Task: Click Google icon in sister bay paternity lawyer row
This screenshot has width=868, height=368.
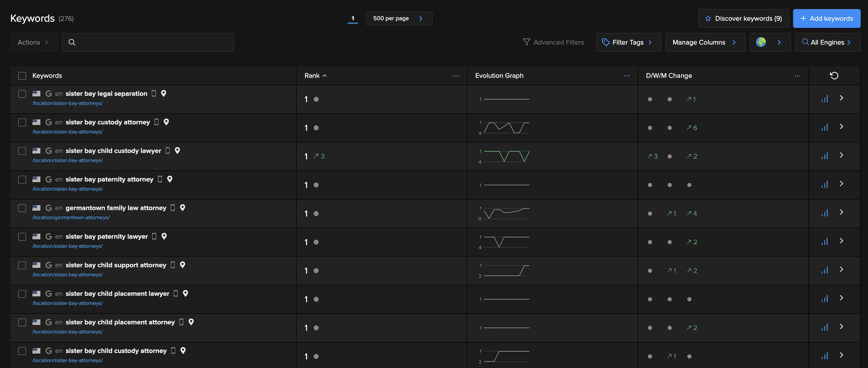Action: coord(49,236)
